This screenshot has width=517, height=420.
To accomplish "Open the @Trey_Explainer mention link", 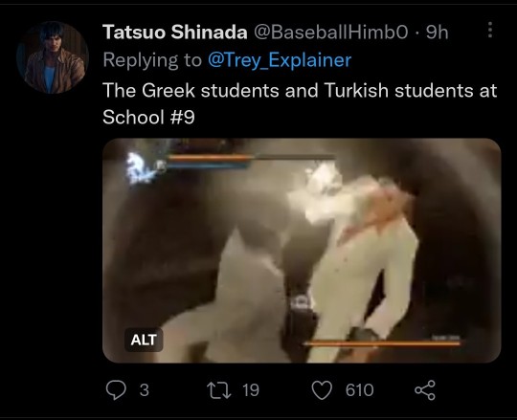I will [x=280, y=60].
